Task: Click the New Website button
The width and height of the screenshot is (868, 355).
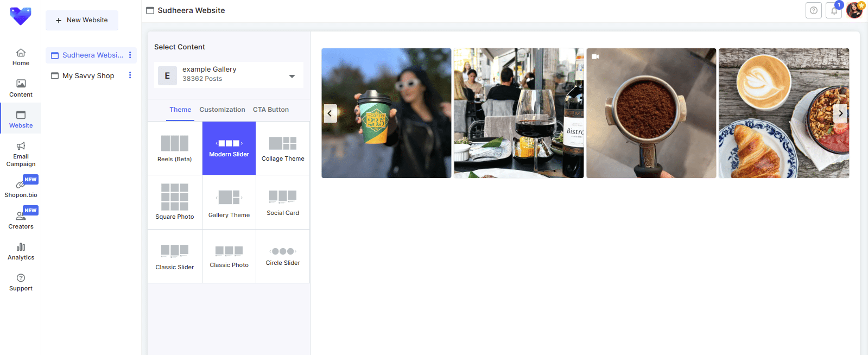Action: (x=82, y=20)
